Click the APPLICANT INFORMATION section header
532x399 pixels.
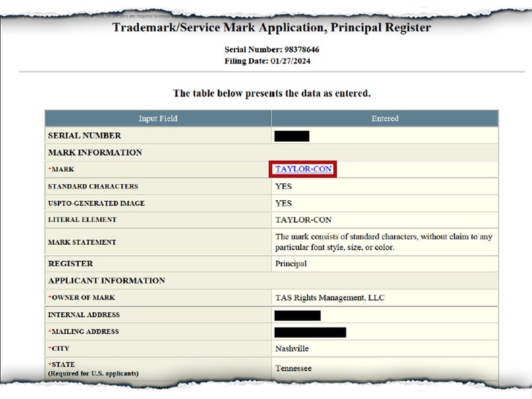tap(107, 281)
